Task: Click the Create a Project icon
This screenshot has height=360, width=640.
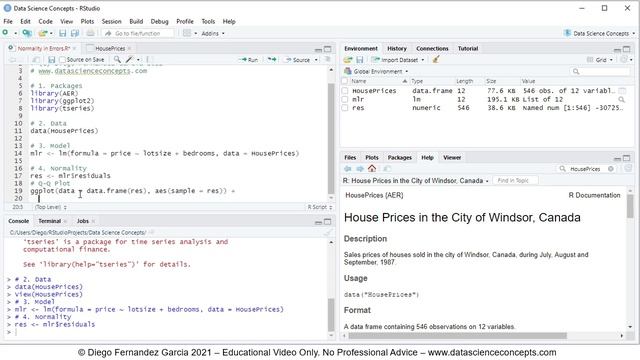Action: click(27, 33)
